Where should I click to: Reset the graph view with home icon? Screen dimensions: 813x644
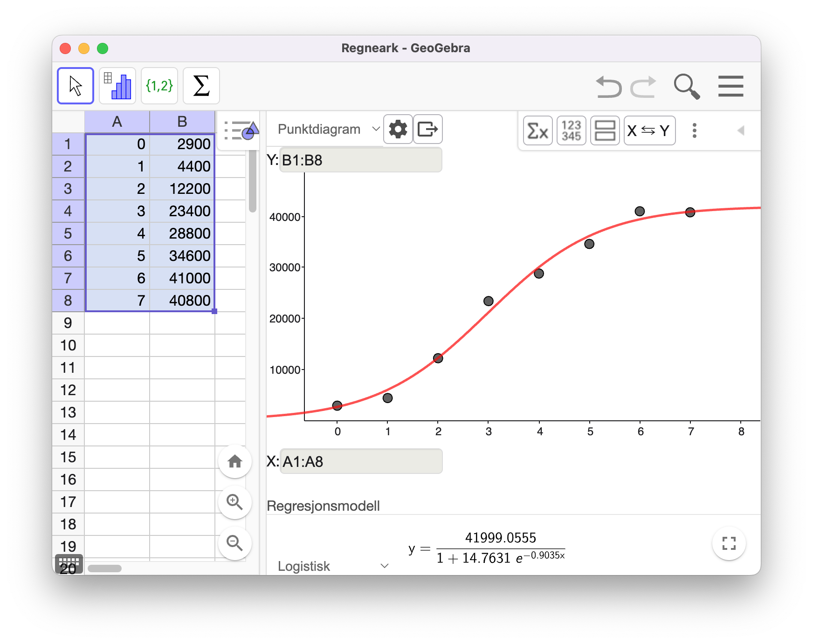235,461
